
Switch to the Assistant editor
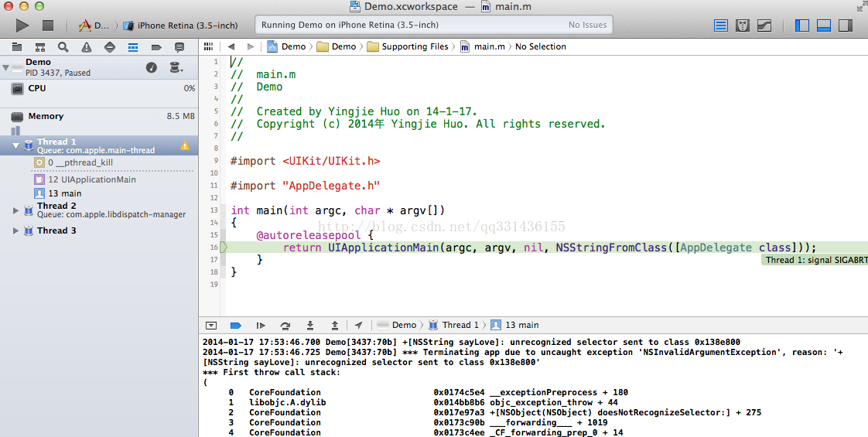743,26
